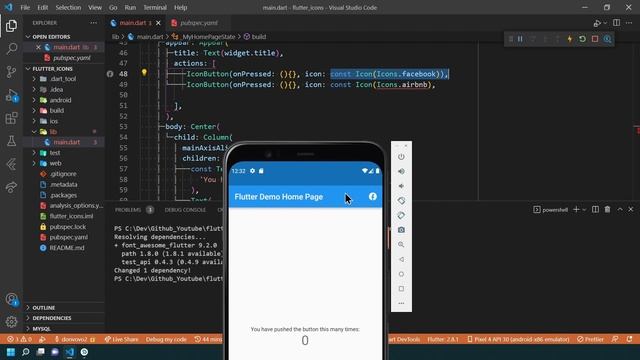The height and width of the screenshot is (360, 640).
Task: Open Run and Debug view
Action: [x=11, y=95]
